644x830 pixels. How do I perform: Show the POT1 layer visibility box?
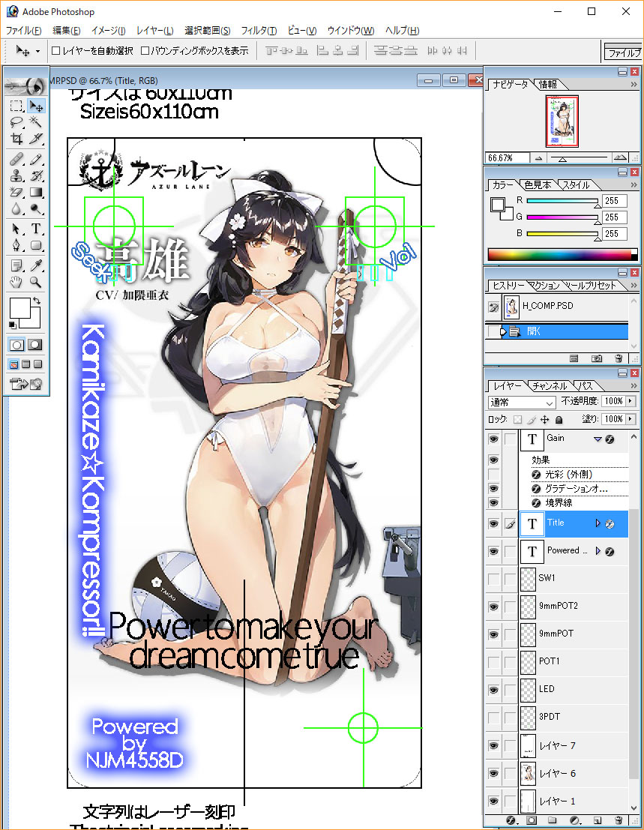point(494,662)
